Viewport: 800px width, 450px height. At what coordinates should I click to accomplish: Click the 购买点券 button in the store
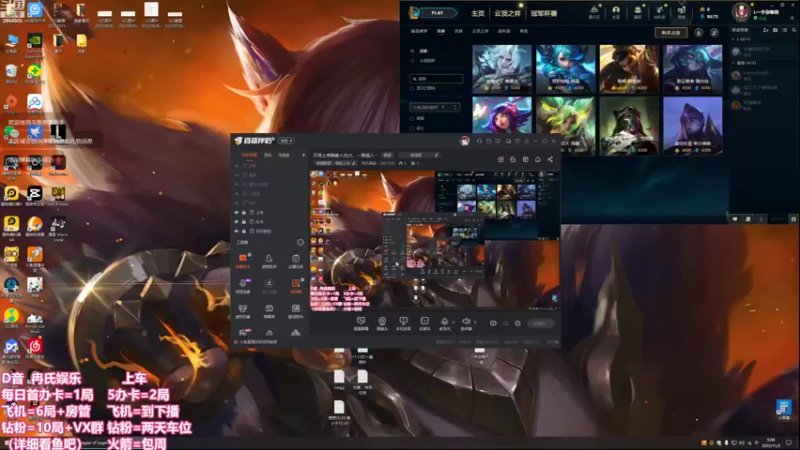(671, 33)
